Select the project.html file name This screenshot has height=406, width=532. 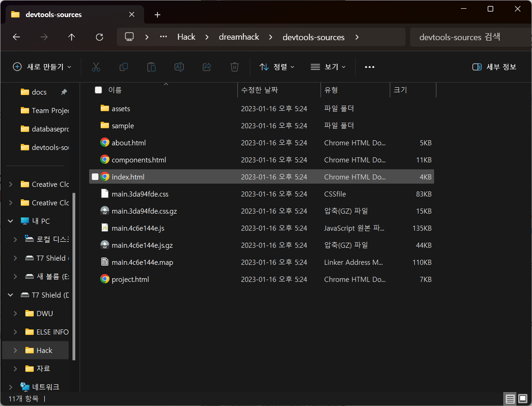[x=130, y=279]
